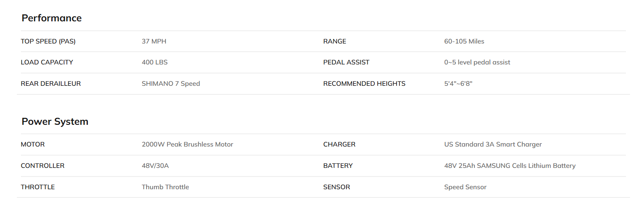Image resolution: width=644 pixels, height=211 pixels.
Task: Select the CONTROLLER label
Action: [42, 166]
